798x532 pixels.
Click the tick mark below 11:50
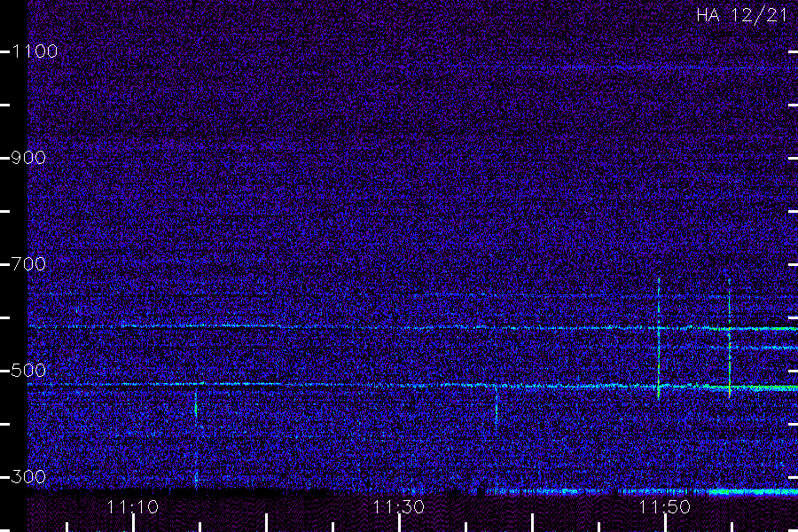click(666, 523)
